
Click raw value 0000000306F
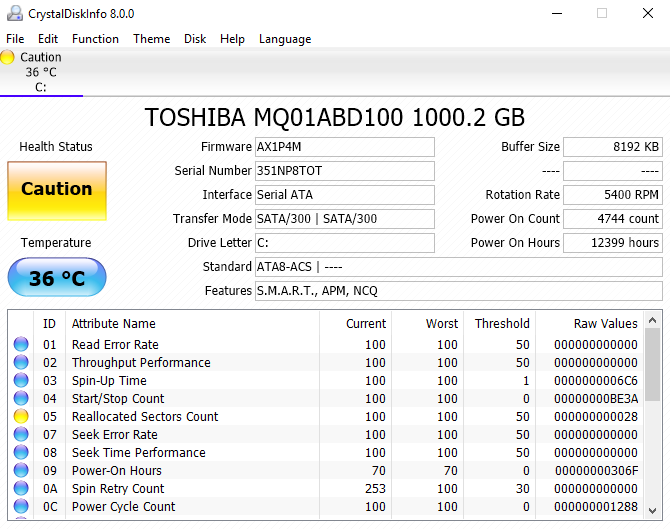click(x=597, y=470)
